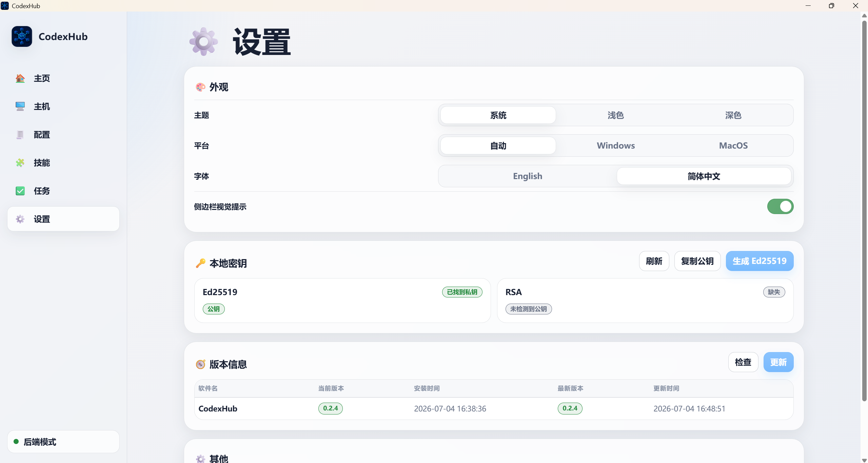Click the Ed25519 key card title
Image resolution: width=868 pixels, height=463 pixels.
pos(220,292)
